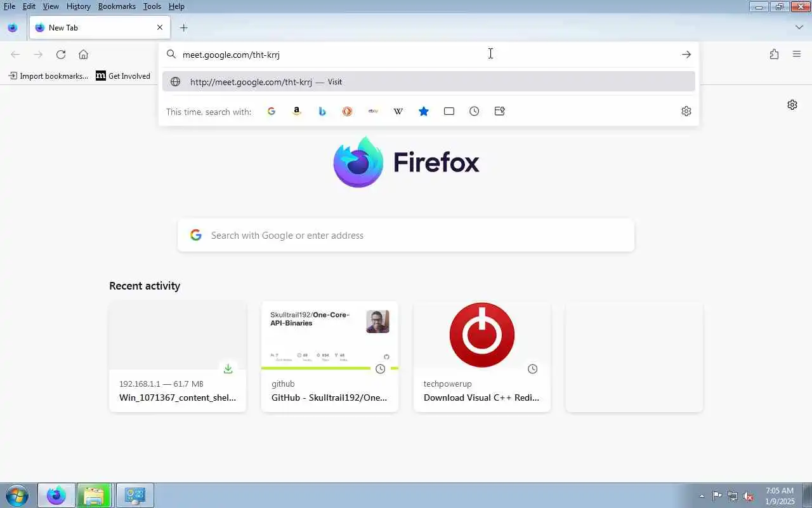Viewport: 812px width, 508px height.
Task: Search with Bing from the address bar
Action: [322, 111]
